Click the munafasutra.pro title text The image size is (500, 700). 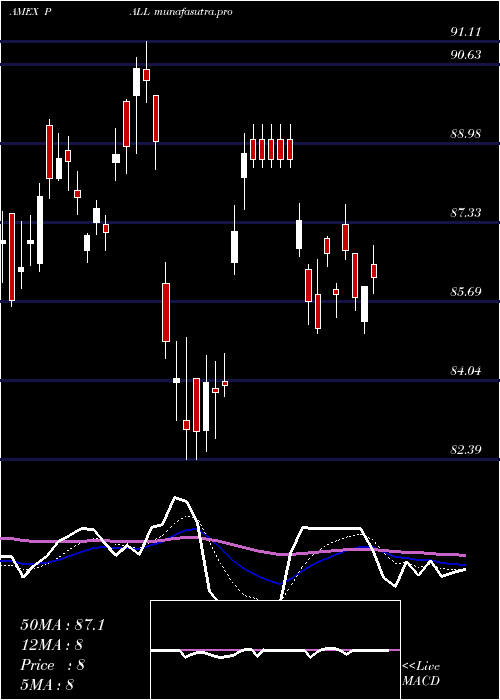click(x=193, y=12)
